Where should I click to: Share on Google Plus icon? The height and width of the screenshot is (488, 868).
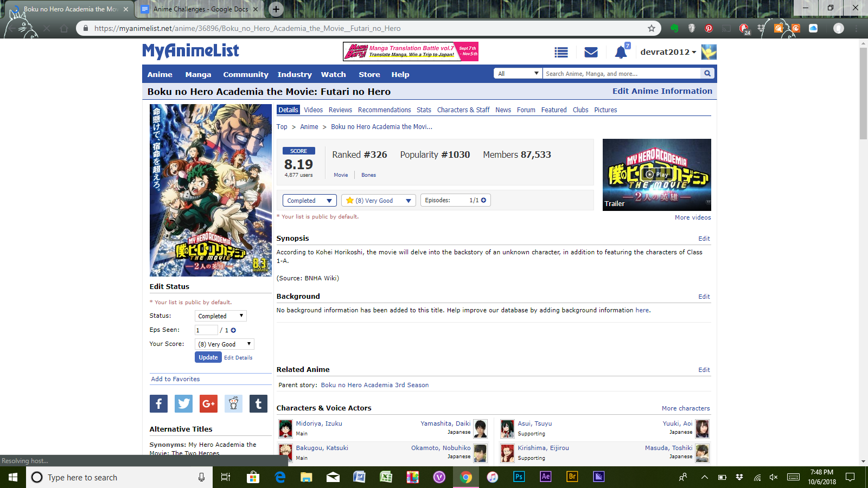pos(208,403)
